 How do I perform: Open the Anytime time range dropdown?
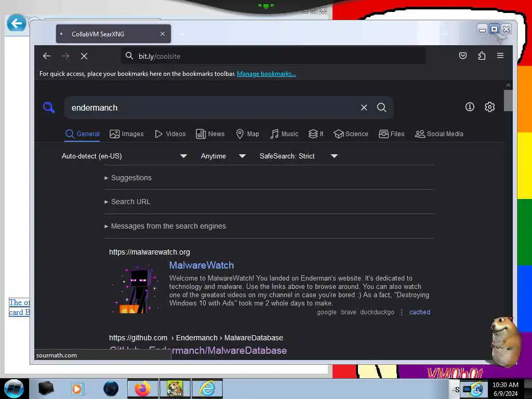click(223, 156)
